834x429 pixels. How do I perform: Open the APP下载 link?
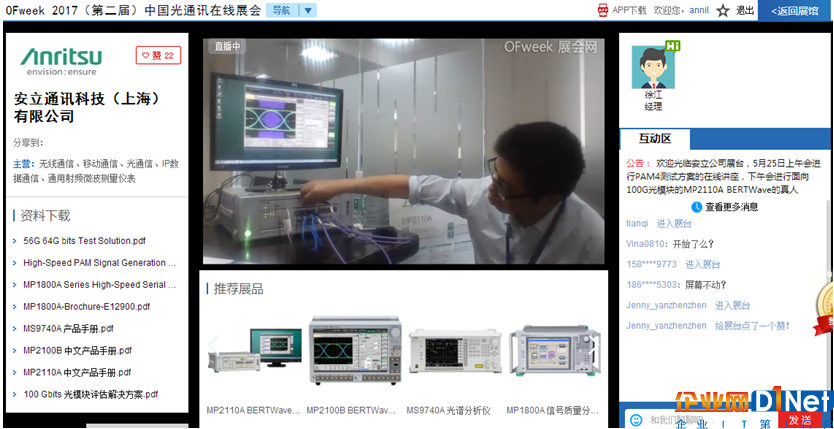click(x=629, y=10)
